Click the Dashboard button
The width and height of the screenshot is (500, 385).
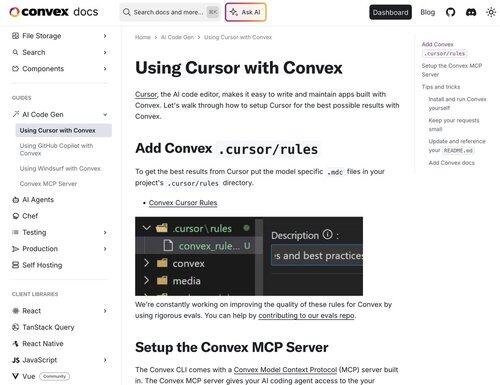click(390, 12)
